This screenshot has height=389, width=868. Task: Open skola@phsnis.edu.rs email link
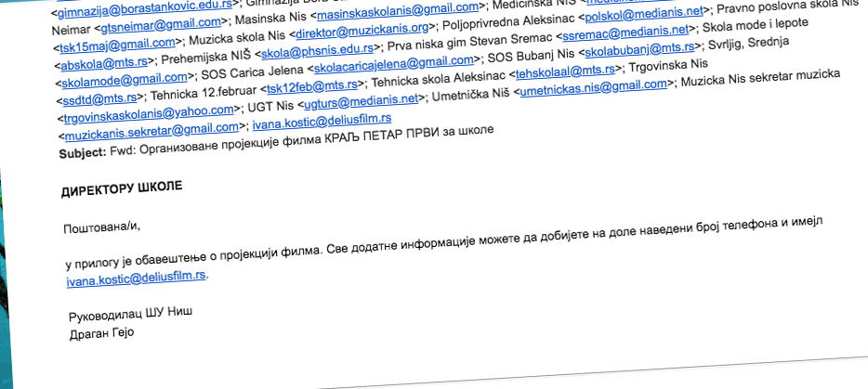317,50
